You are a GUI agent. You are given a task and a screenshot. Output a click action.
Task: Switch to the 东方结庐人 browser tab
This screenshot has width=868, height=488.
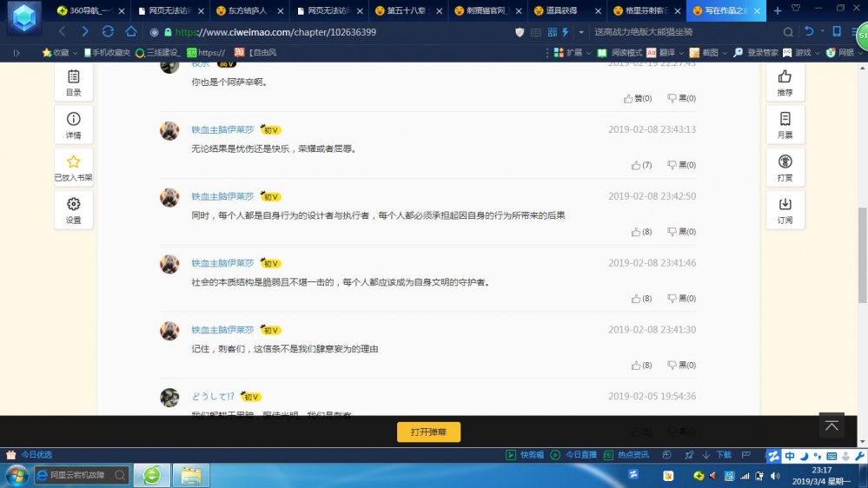[249, 10]
